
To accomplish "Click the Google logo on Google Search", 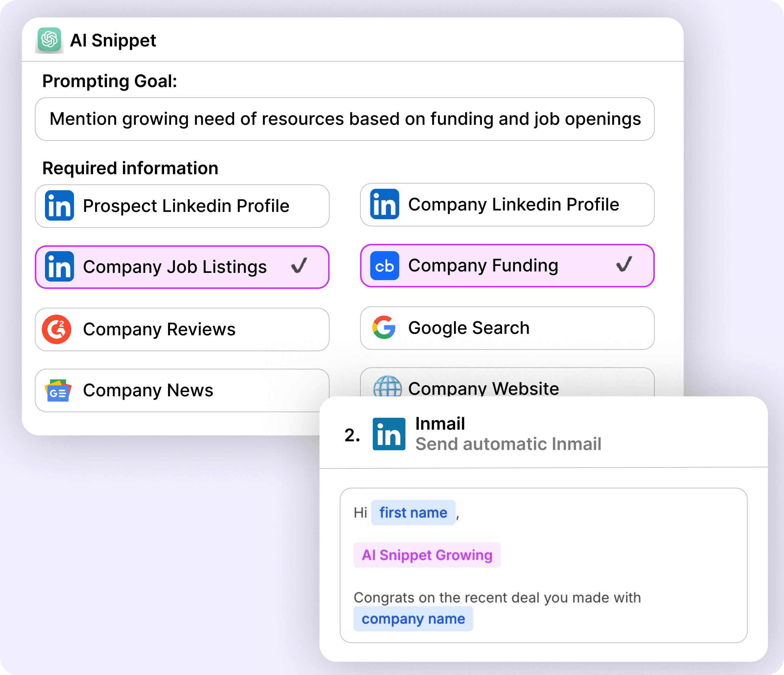I will click(x=384, y=327).
